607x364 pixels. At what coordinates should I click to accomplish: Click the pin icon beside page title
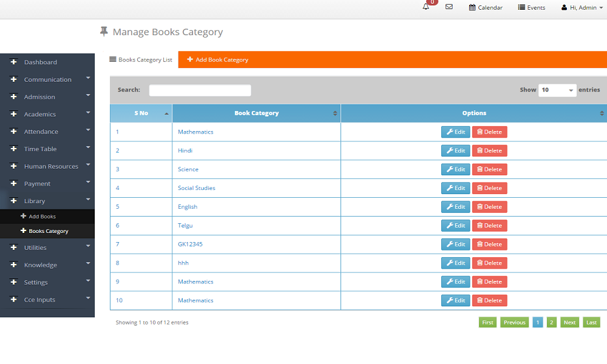[x=104, y=32]
